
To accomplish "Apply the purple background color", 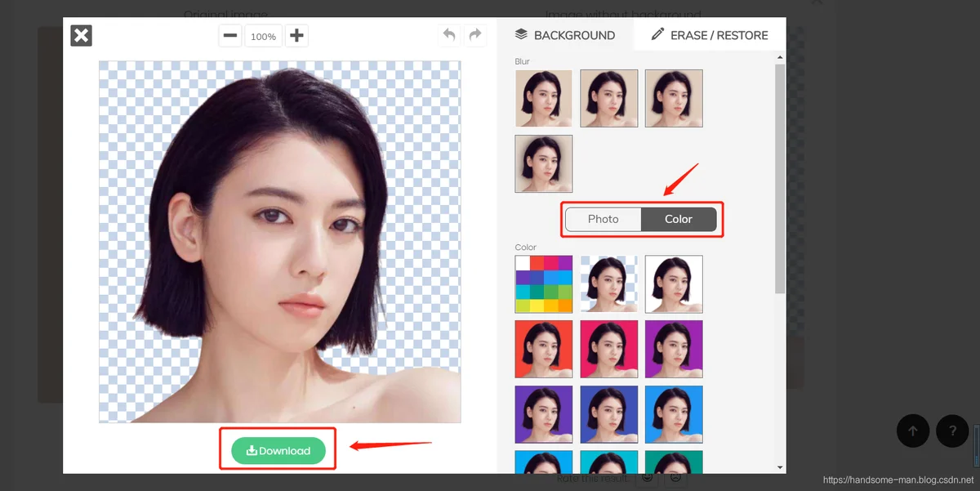I will tap(674, 349).
